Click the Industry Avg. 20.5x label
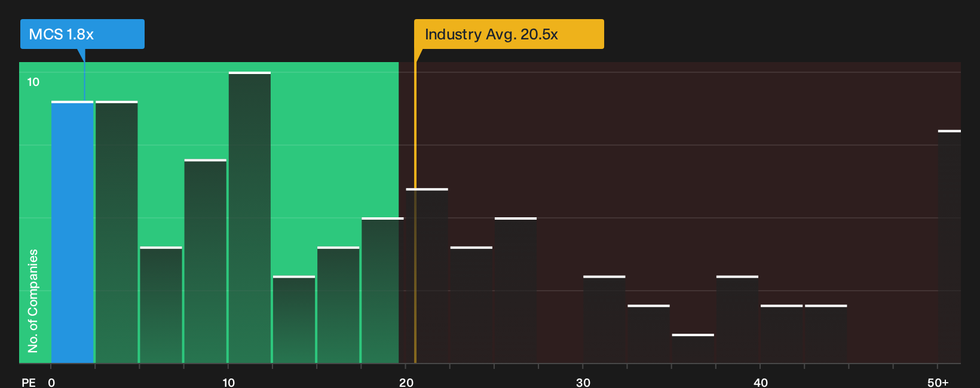This screenshot has height=388, width=980. coord(509,34)
